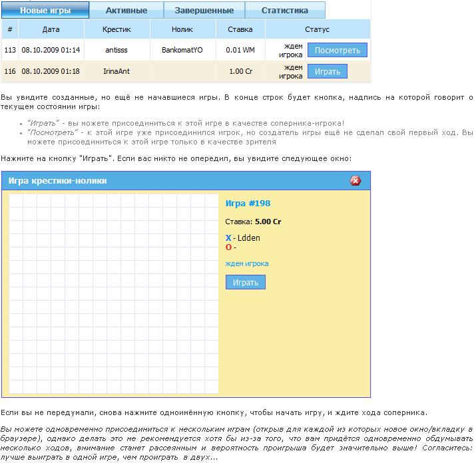This screenshot has height=463, width=476.
Task: Click the Дата column header
Action: [51, 29]
